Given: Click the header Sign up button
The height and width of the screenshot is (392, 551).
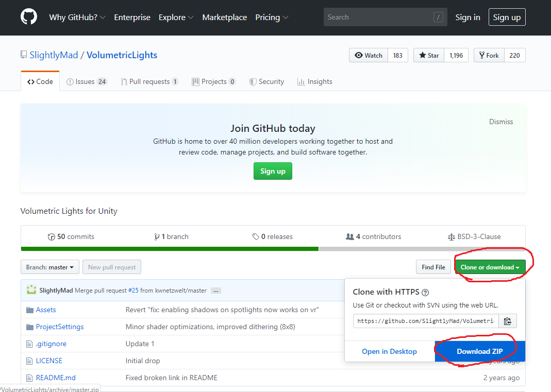Looking at the screenshot, I should [x=507, y=17].
